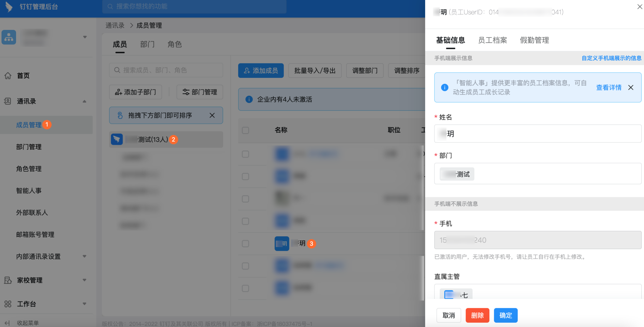Close the smart HR info banner

pyautogui.click(x=631, y=87)
